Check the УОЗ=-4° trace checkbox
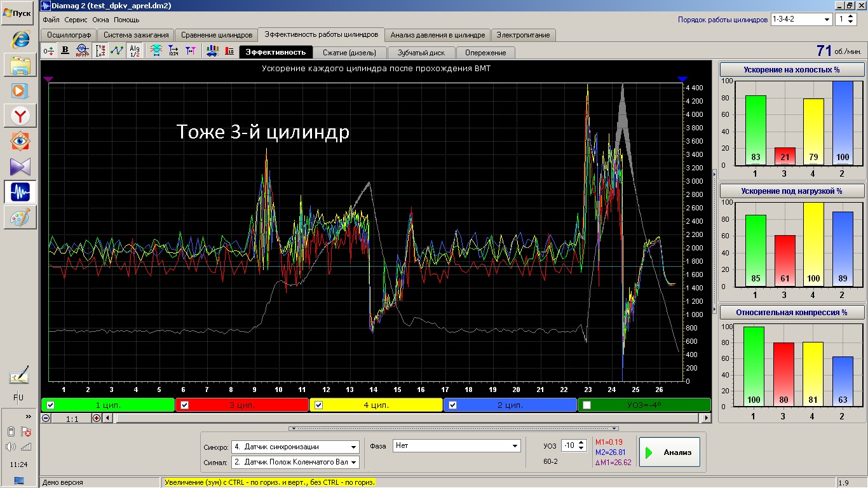868x488 pixels. 587,405
